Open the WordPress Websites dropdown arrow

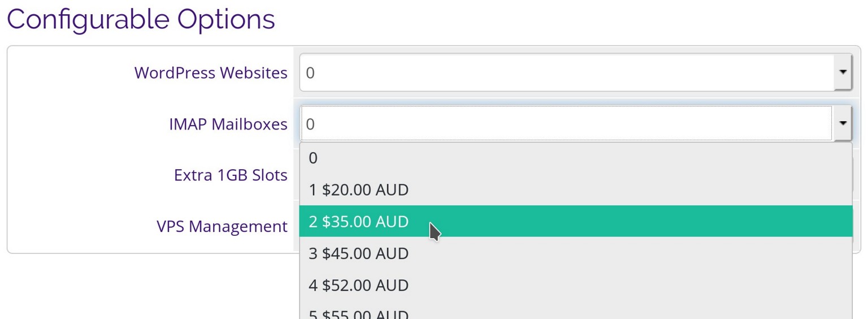click(843, 72)
